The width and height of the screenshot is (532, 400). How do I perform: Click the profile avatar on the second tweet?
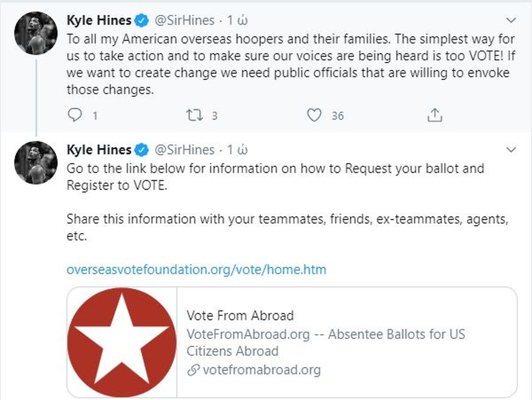tap(36, 163)
